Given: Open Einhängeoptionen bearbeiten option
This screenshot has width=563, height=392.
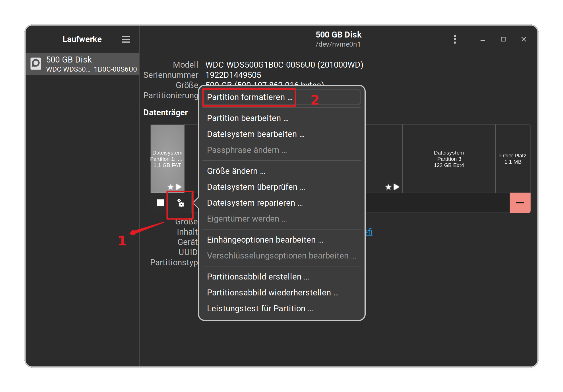Looking at the screenshot, I should 265,240.
